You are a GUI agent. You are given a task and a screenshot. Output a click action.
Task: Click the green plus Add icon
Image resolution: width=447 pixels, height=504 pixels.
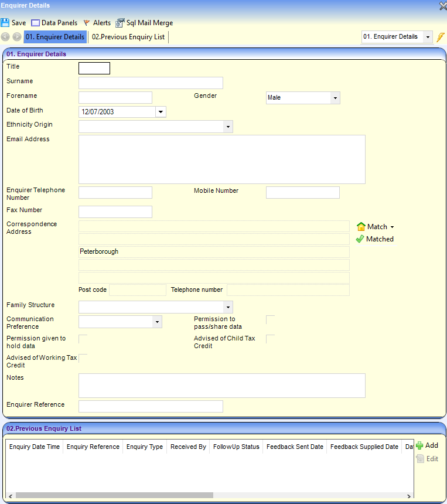coord(419,445)
